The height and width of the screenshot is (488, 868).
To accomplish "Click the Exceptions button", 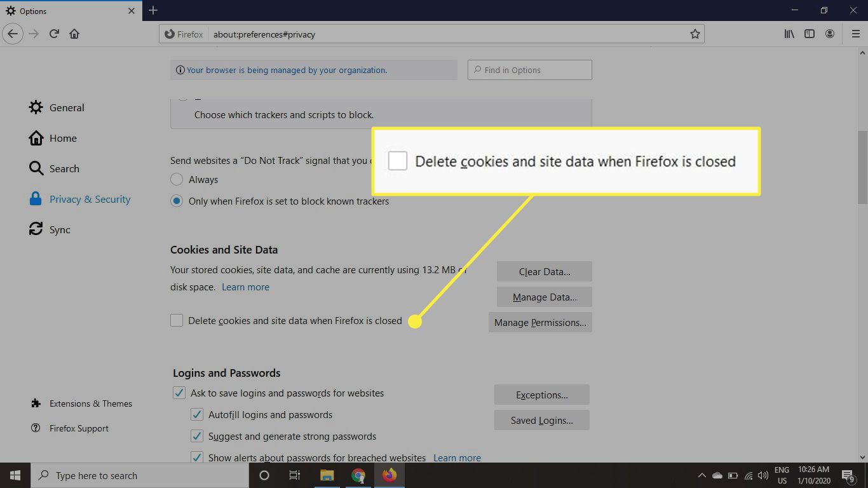I will [542, 395].
